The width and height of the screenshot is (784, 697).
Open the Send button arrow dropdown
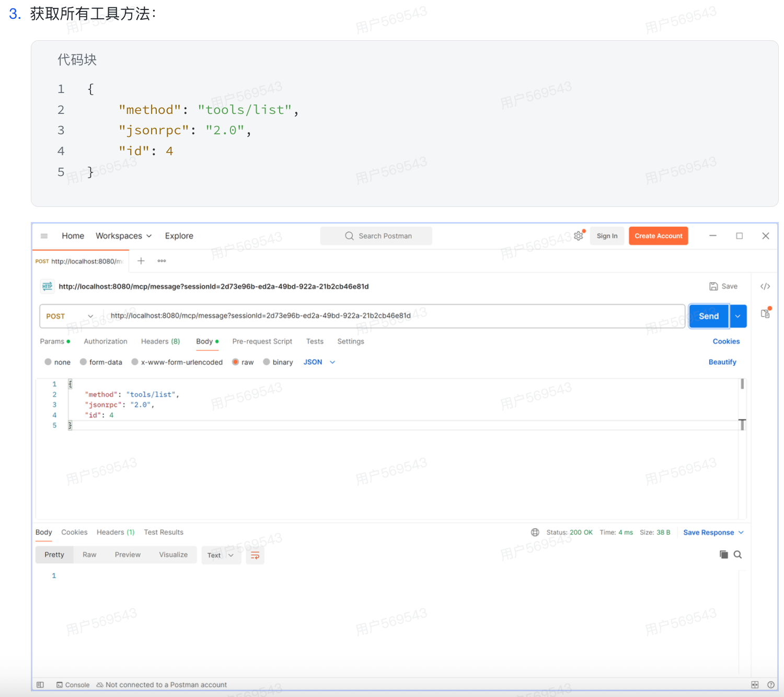[738, 316]
